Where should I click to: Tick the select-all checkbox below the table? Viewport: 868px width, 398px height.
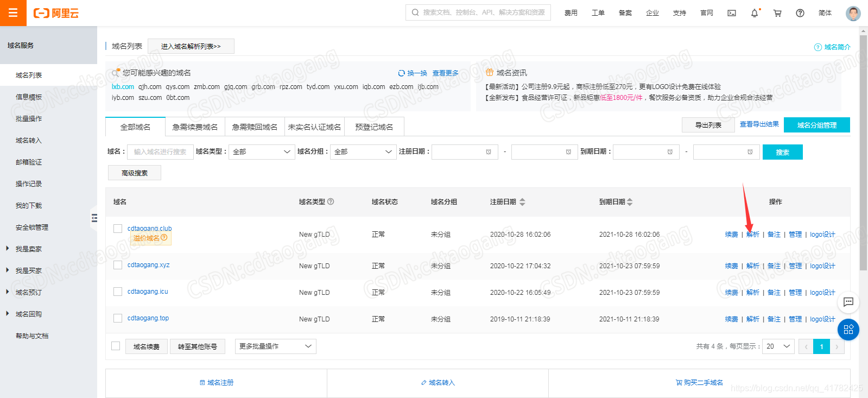tap(116, 346)
